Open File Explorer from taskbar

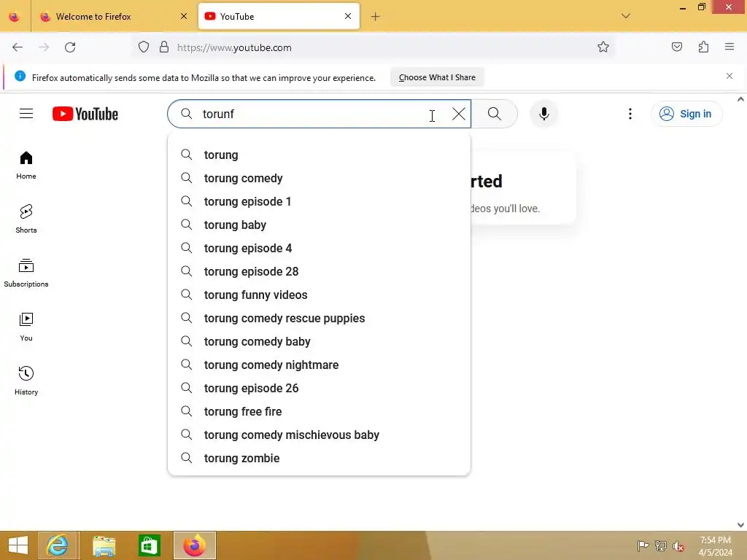(104, 545)
